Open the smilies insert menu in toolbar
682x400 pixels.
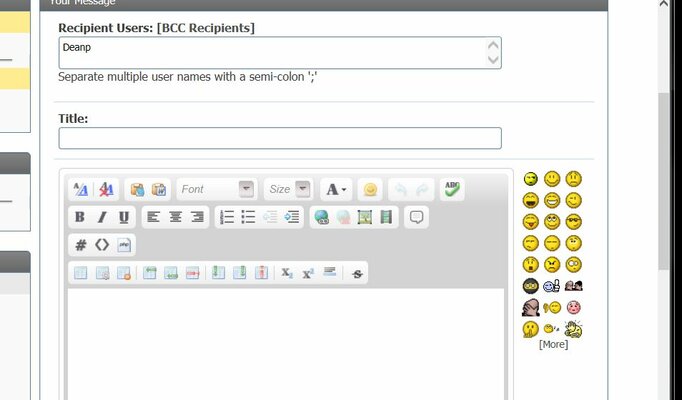[370, 189]
